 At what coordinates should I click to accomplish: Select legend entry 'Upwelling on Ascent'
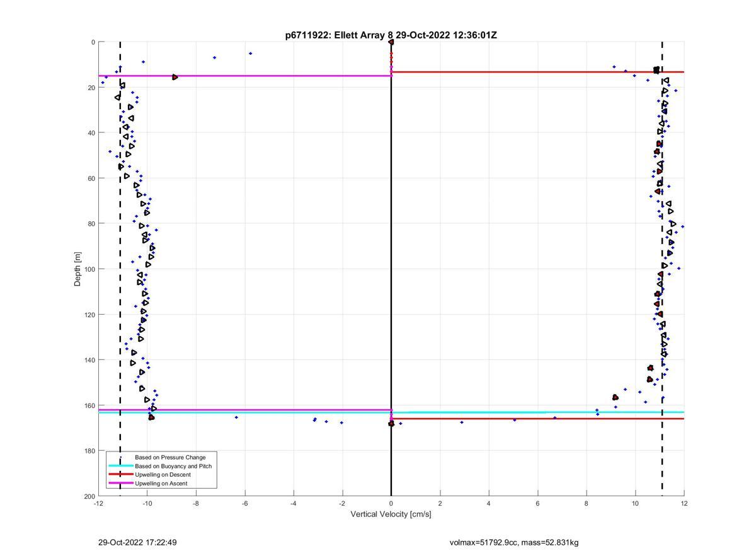click(x=161, y=483)
